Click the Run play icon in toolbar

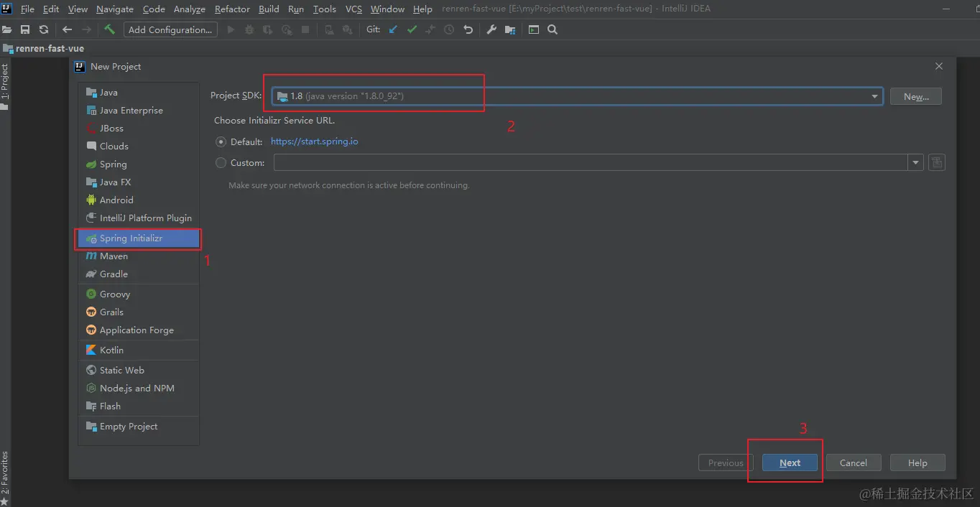231,29
